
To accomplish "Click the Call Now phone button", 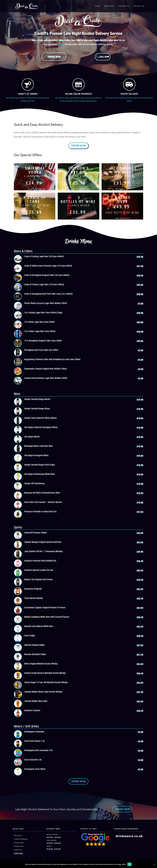I will [x=103, y=57].
